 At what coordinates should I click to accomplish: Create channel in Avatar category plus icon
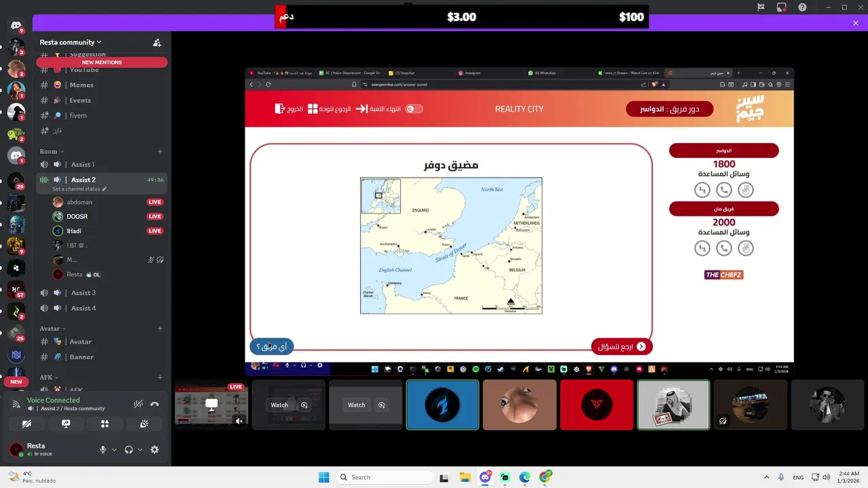click(160, 329)
